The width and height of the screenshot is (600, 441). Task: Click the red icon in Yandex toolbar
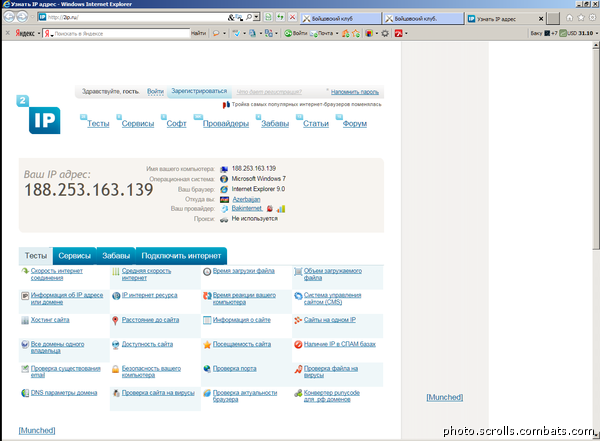click(398, 33)
